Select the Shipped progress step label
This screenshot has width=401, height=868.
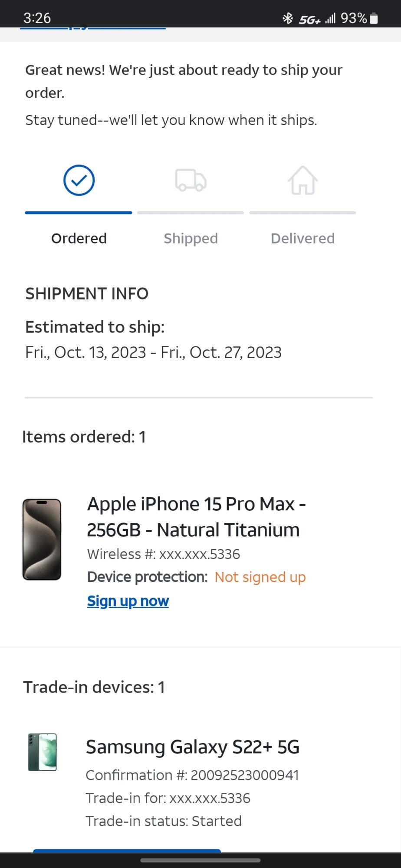191,238
